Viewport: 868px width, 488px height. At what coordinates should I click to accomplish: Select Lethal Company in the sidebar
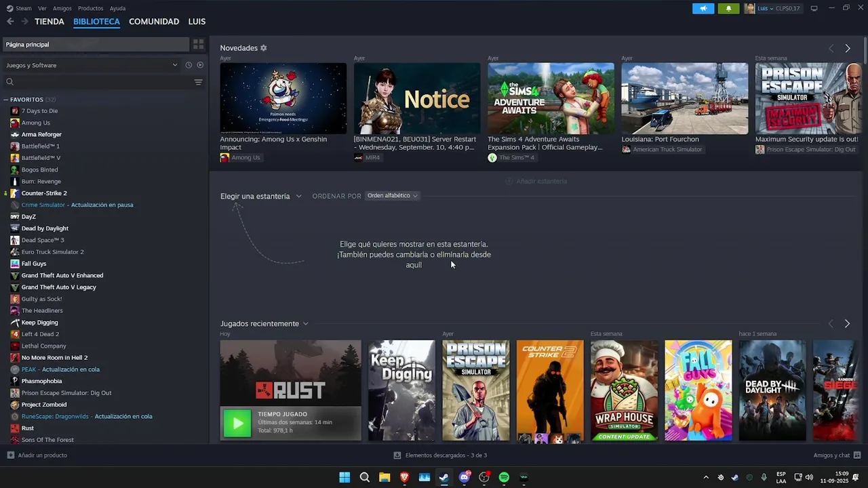click(43, 346)
